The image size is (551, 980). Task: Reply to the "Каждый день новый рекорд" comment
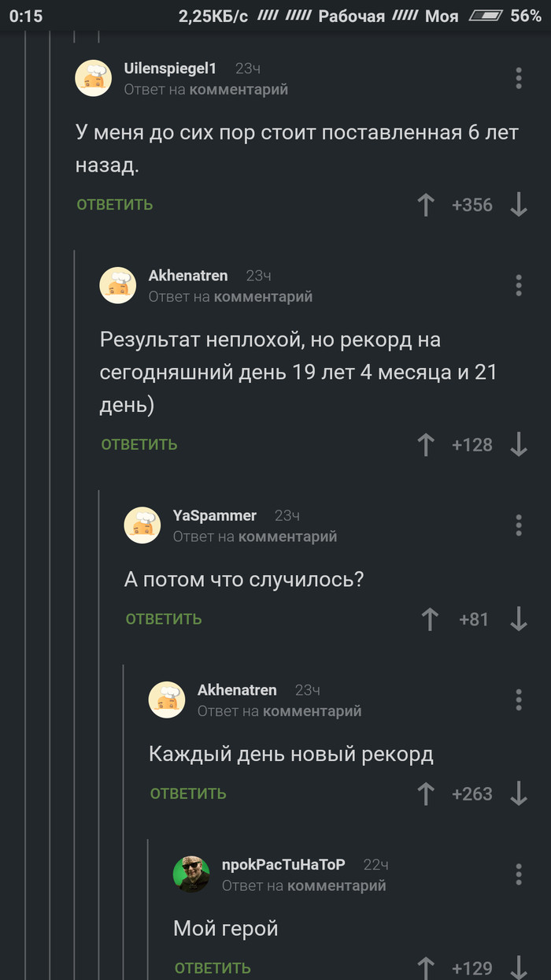click(x=188, y=793)
